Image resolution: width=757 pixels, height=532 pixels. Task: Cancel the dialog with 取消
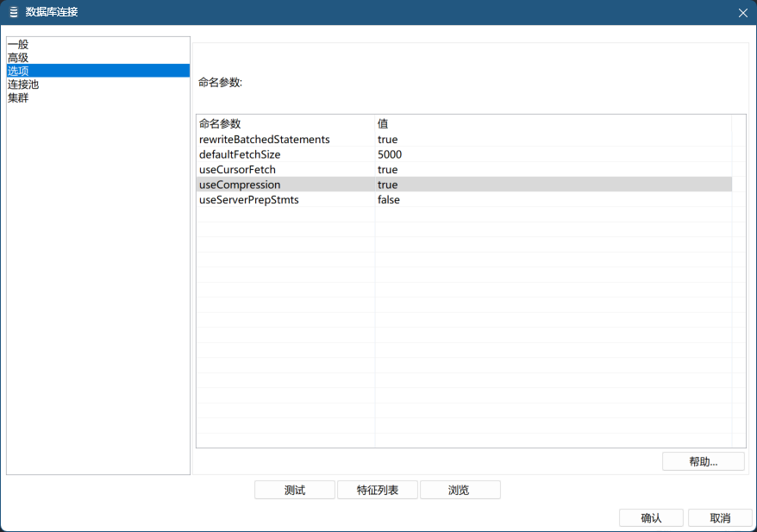[720, 517]
